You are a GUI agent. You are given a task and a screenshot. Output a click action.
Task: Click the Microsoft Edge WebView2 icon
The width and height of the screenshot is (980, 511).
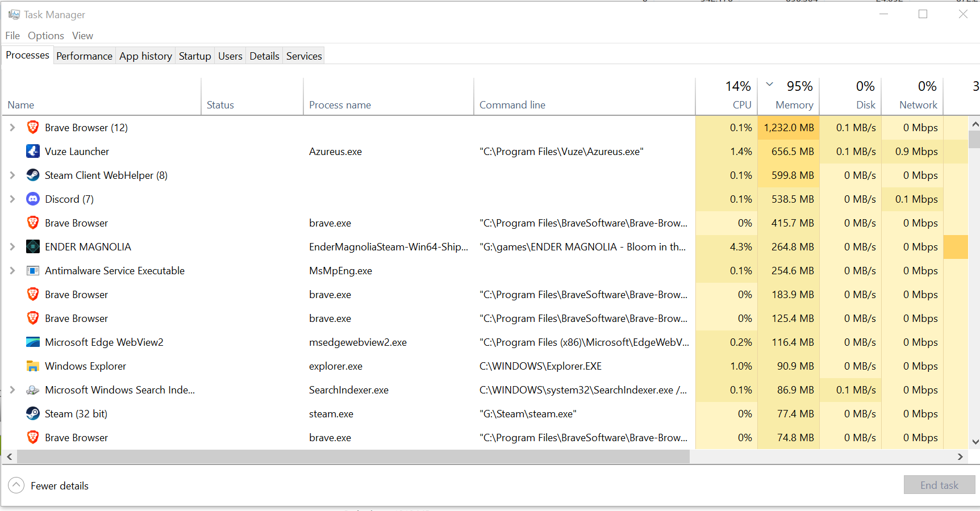pyautogui.click(x=33, y=342)
